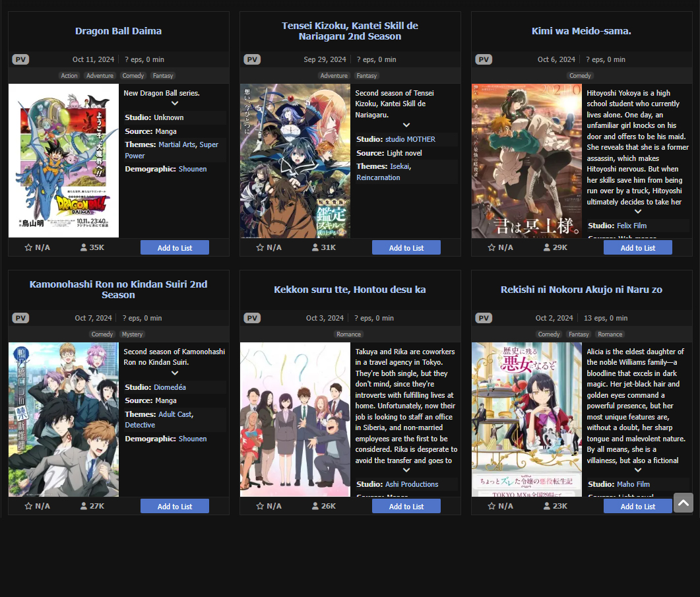
Task: Click the members icon showing 31K
Action: coord(315,247)
